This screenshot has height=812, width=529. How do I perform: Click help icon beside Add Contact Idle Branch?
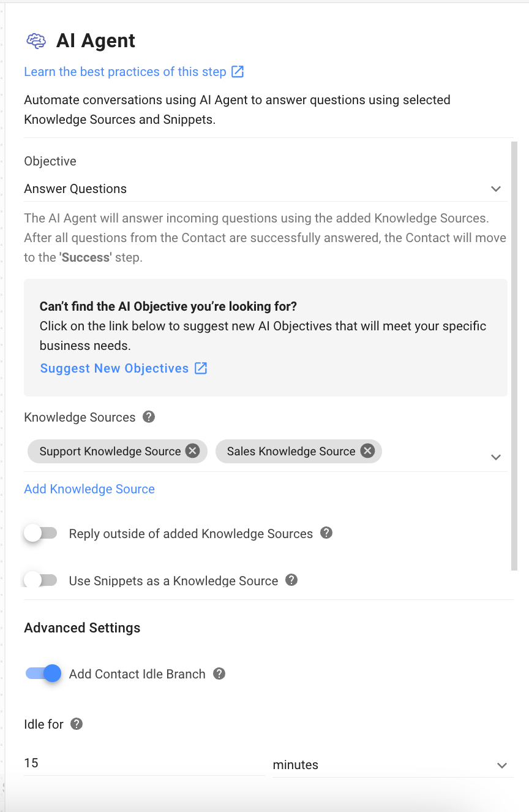219,674
